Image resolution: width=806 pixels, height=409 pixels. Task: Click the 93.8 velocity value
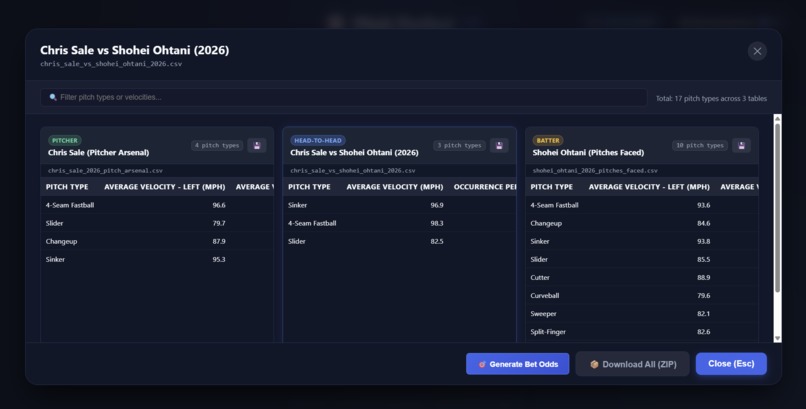[x=704, y=241]
